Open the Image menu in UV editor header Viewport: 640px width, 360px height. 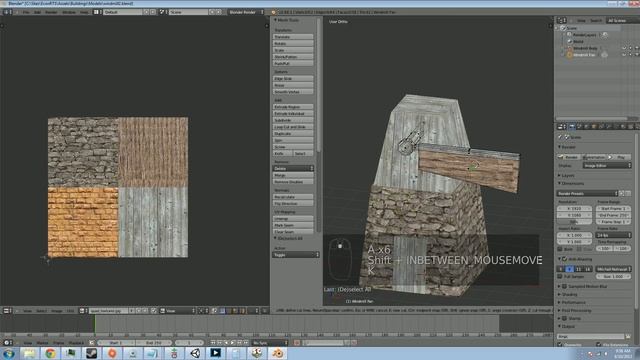57,311
